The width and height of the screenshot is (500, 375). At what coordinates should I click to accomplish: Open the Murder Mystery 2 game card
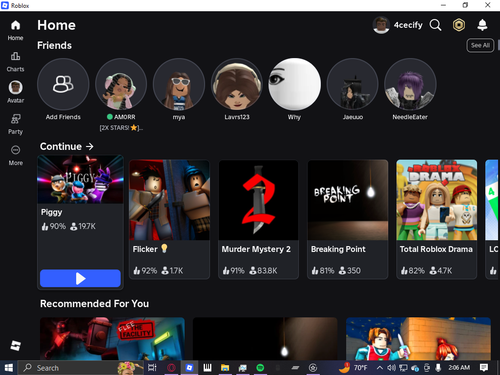pos(258,219)
